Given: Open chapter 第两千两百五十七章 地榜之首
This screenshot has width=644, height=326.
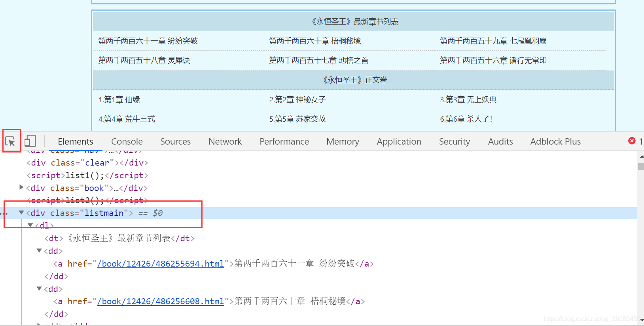Looking at the screenshot, I should pyautogui.click(x=319, y=60).
